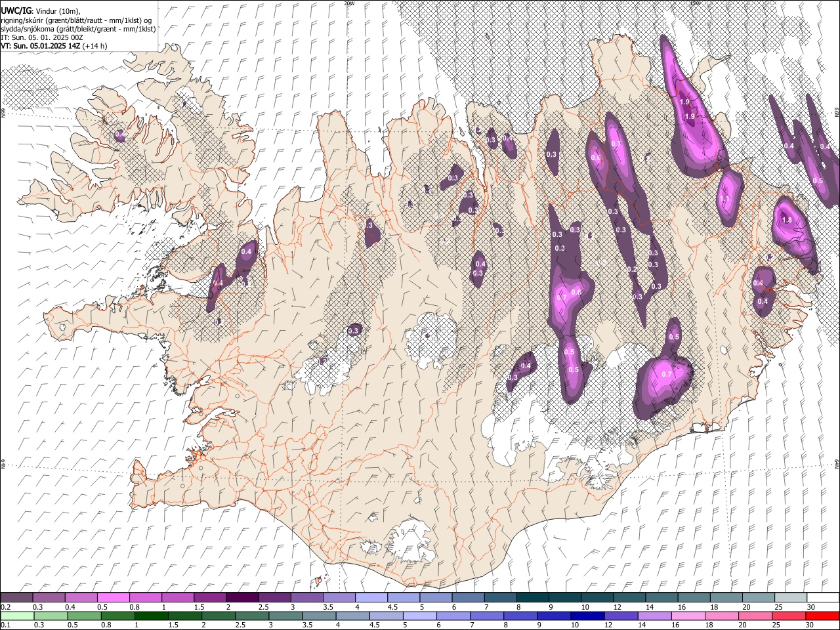This screenshot has width=840, height=630.
Task: Select the navy blue rain swatch at 10
Action: coord(587,616)
